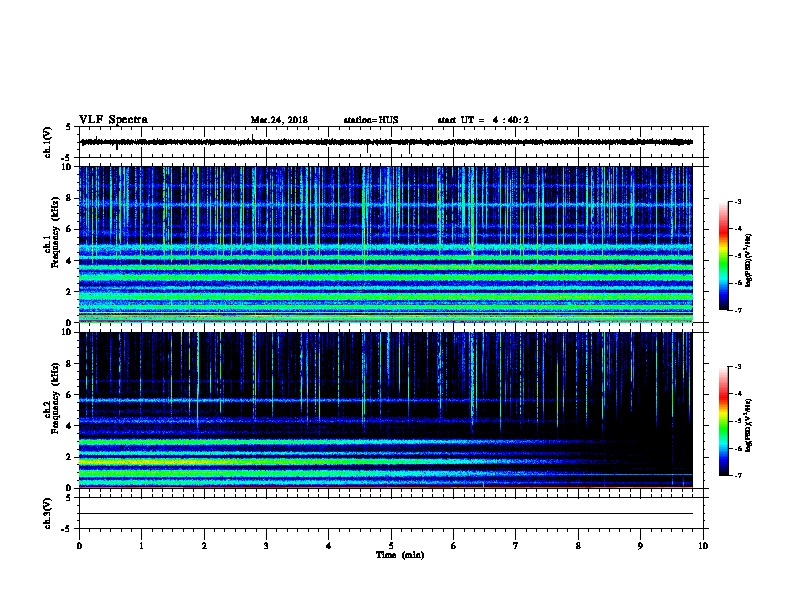Click the ch.1 color bar log(PSD) units label
This screenshot has height=612, width=792.
coord(748,260)
